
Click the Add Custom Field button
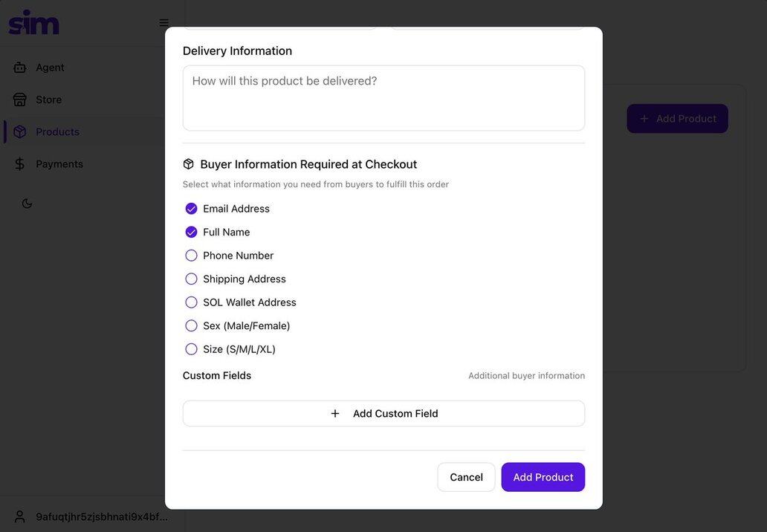383,414
